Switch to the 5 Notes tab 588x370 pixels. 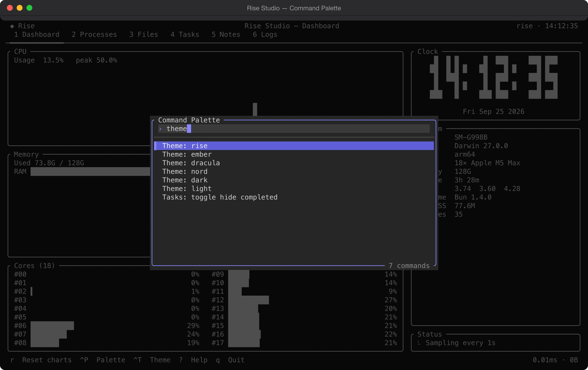[x=226, y=35]
